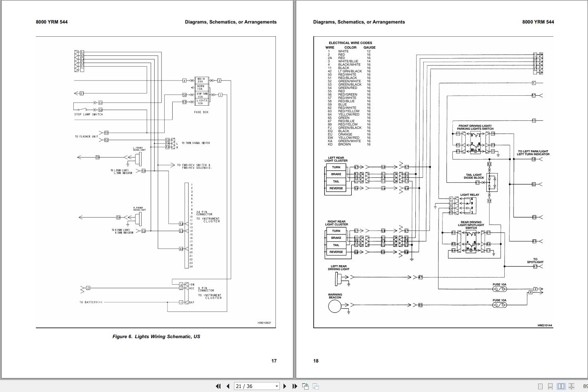Click the 'LEFT REAR LIGHT CLUSTER' label
Screen dimensions: 588x392
(x=336, y=159)
